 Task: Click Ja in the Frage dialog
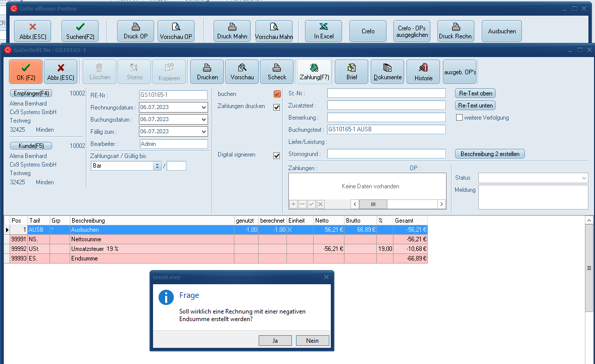coord(275,341)
